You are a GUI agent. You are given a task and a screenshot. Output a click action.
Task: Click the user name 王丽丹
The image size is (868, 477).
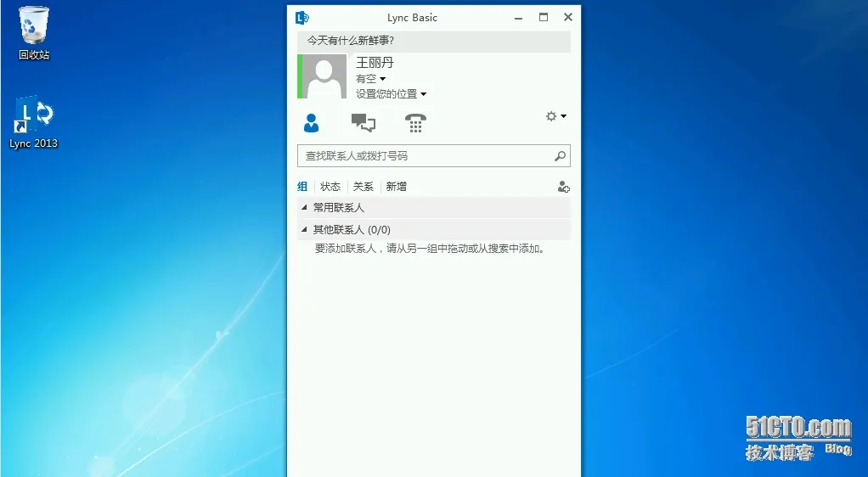[x=375, y=63]
